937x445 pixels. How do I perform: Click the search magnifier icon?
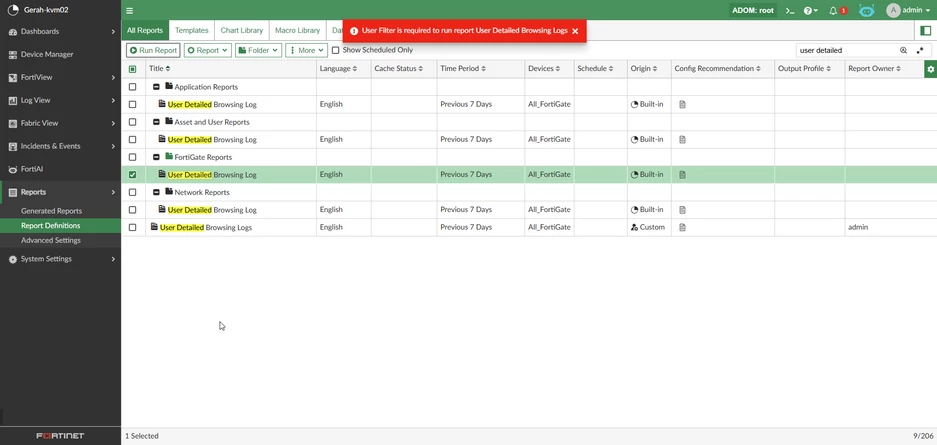coord(904,51)
